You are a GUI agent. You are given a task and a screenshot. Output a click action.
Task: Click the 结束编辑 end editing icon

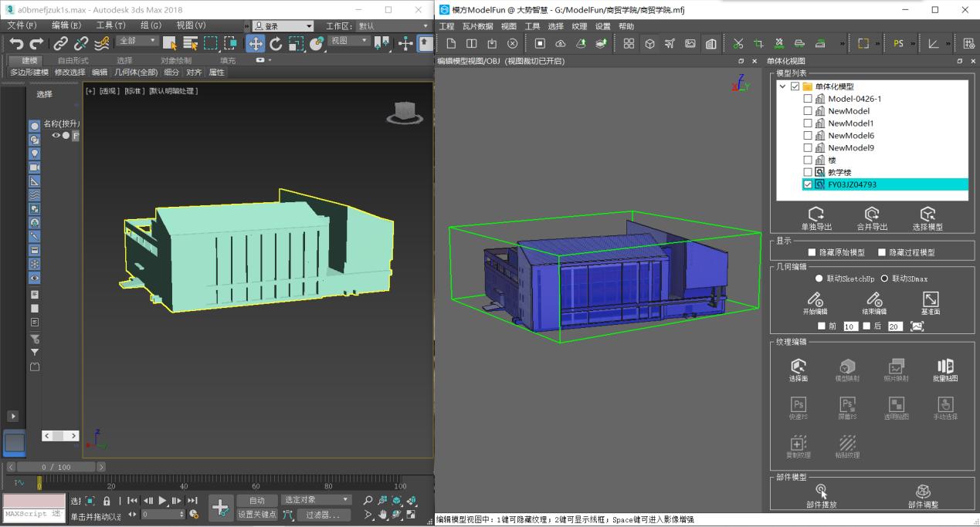873,298
